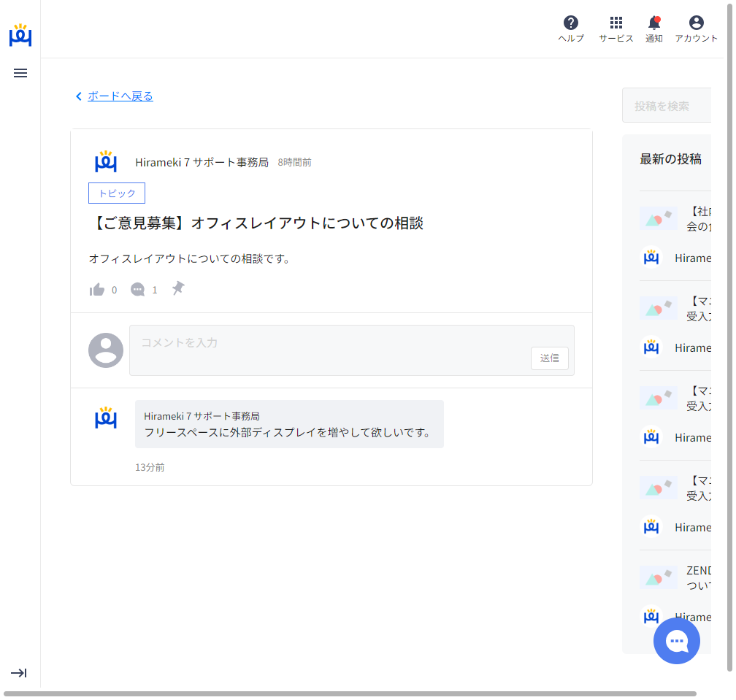This screenshot has height=700, width=736.
Task: Open the hamburger menu in sidebar
Action: pyautogui.click(x=20, y=73)
